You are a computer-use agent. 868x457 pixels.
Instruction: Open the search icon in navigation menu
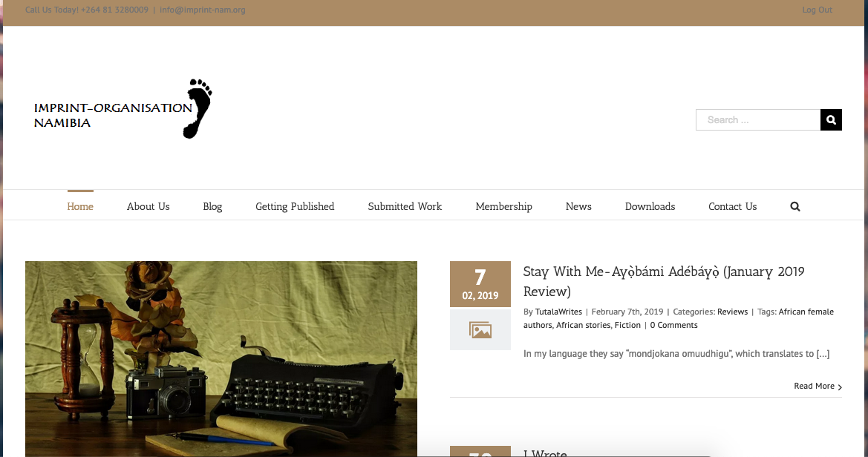[x=794, y=207]
